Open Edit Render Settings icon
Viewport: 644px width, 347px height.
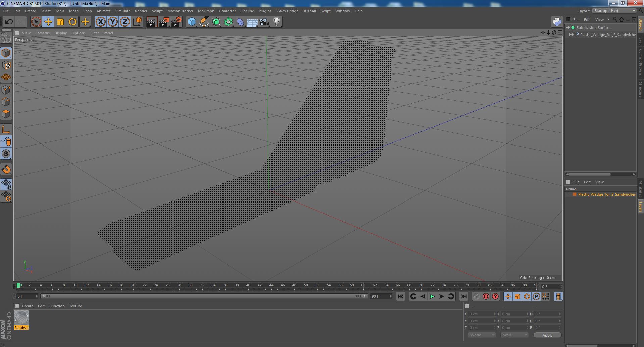(x=176, y=22)
